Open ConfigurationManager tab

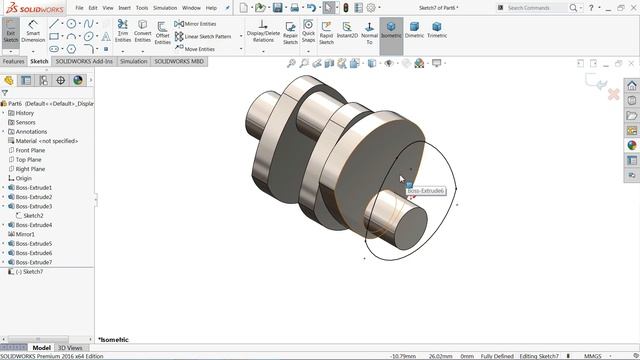[x=43, y=80]
